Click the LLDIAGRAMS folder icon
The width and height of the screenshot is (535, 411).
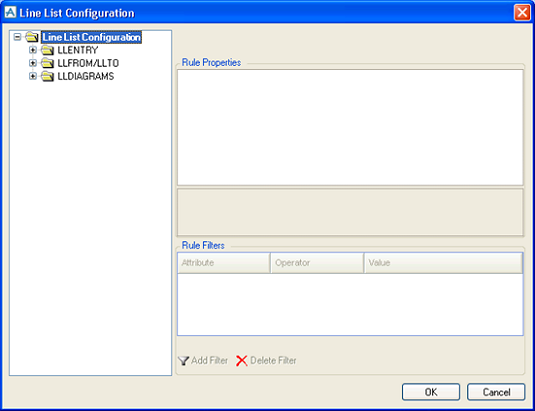47,76
